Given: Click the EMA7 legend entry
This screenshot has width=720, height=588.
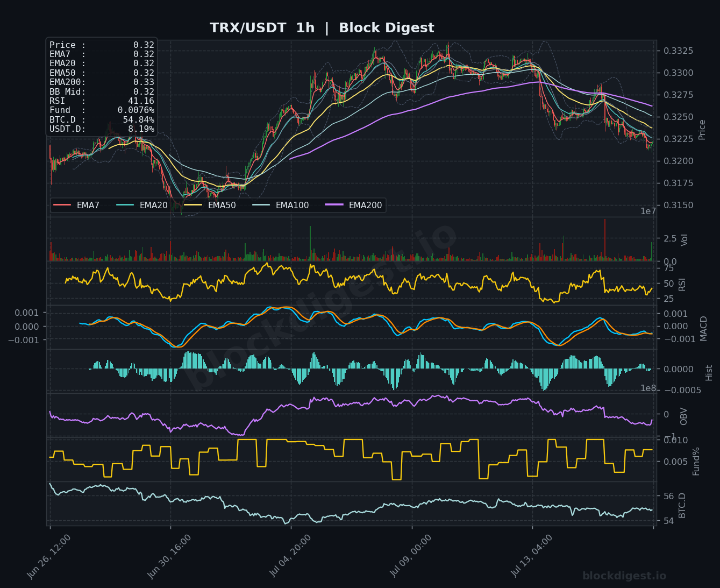Looking at the screenshot, I should (76, 205).
